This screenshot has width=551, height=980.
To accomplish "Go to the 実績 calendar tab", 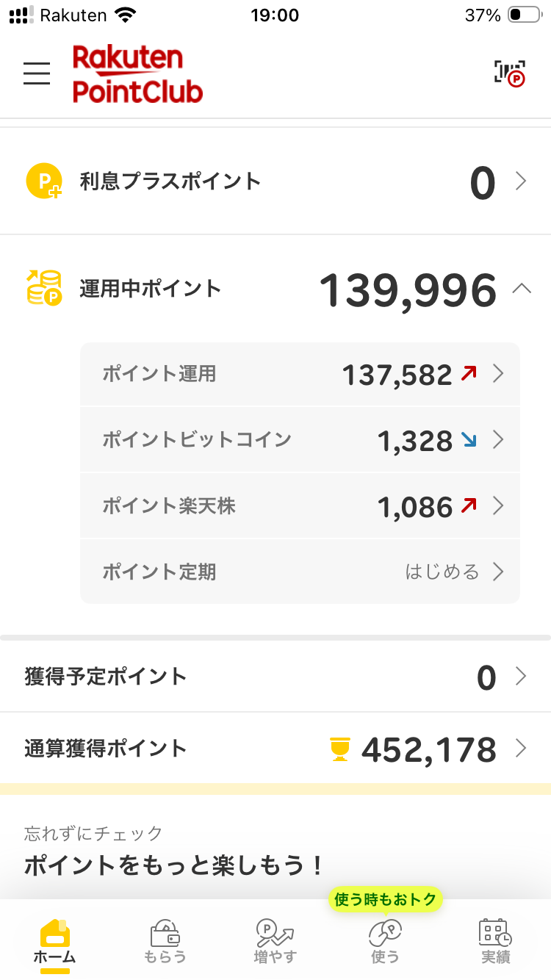I will (x=495, y=941).
